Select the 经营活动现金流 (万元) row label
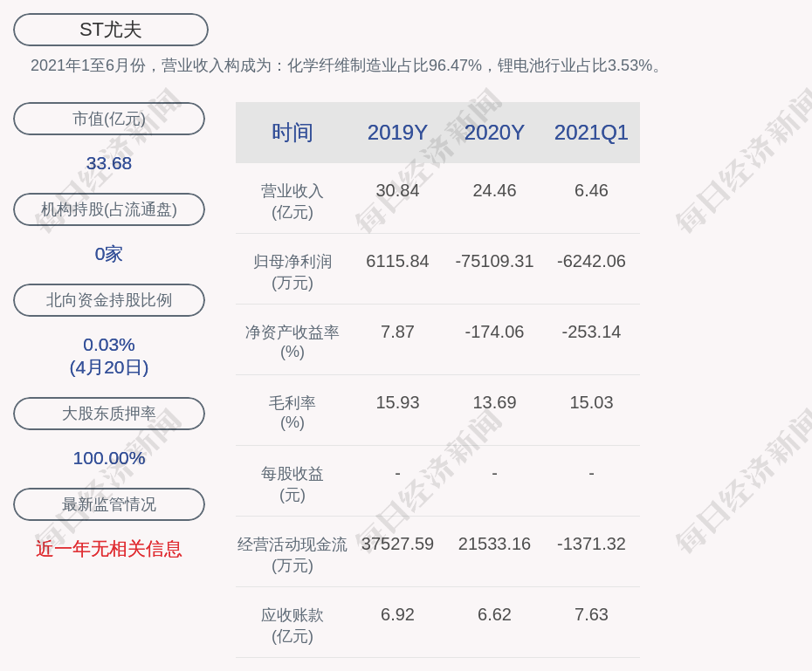Viewport: 812px width, 671px height. tap(292, 555)
